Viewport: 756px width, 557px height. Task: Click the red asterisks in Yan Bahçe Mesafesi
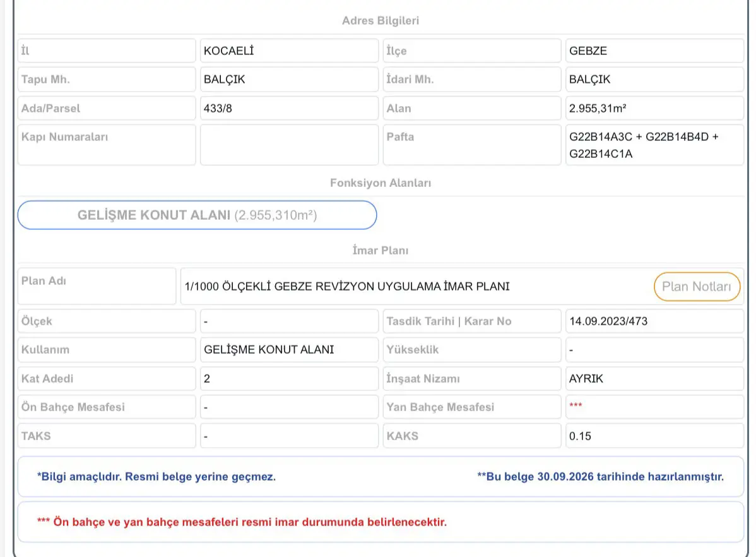pyautogui.click(x=576, y=405)
